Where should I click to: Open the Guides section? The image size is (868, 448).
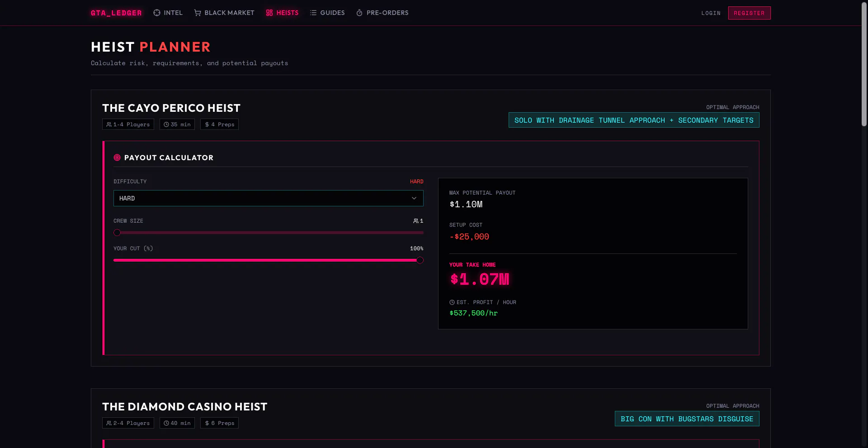point(327,13)
